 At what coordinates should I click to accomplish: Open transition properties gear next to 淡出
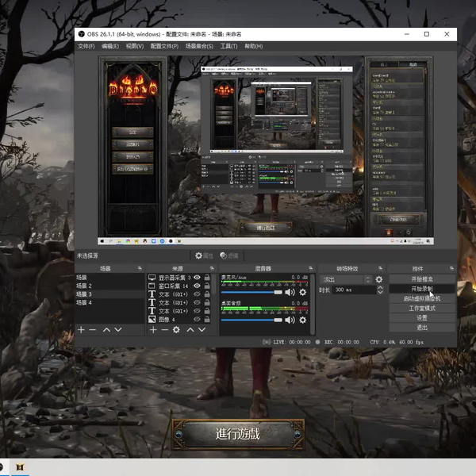[x=379, y=279]
